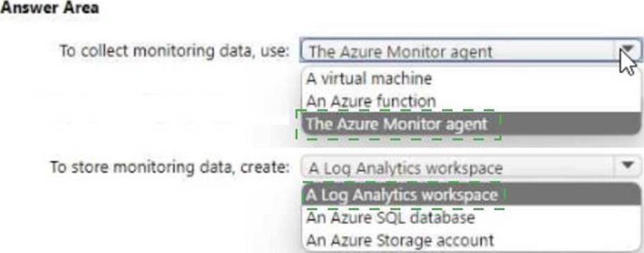Open the collect monitoring data dropdown arrow
Image resolution: width=644 pixels, height=253 pixels.
pos(627,51)
